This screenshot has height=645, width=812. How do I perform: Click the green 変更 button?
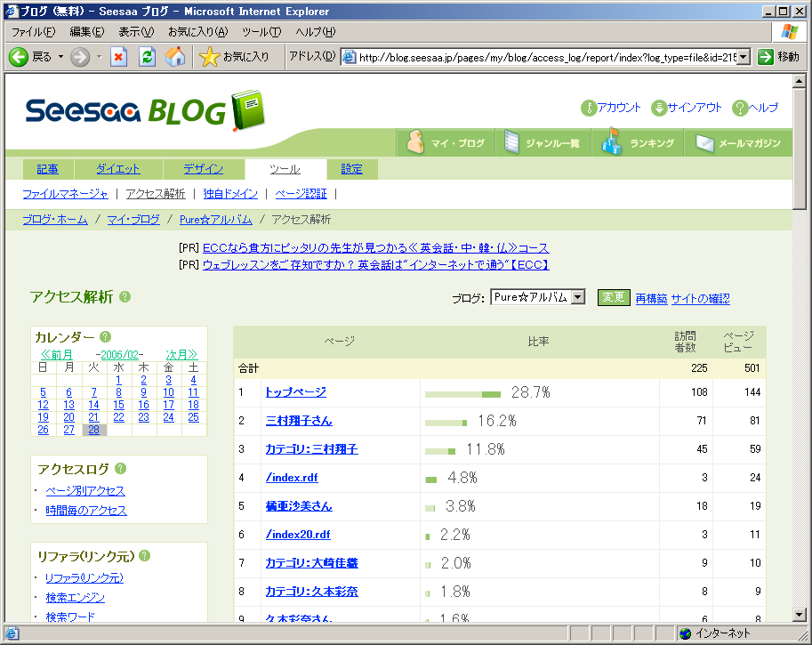(614, 297)
